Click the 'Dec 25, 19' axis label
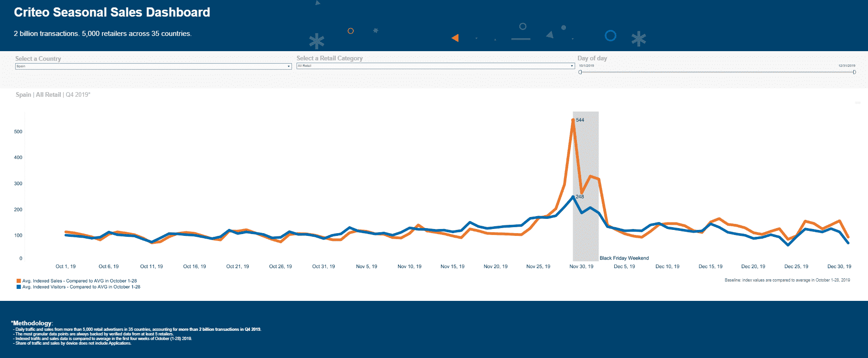The height and width of the screenshot is (358, 868). point(796,266)
